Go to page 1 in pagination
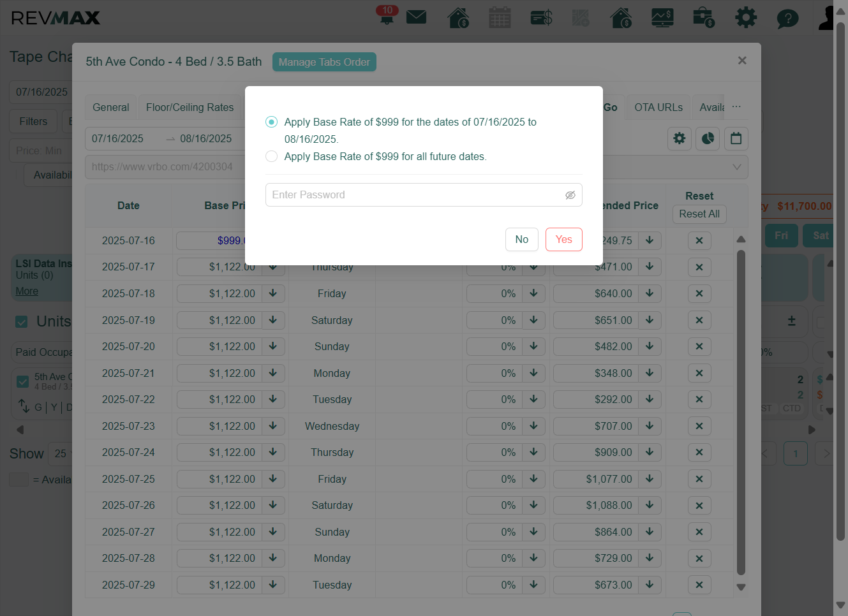 (796, 453)
